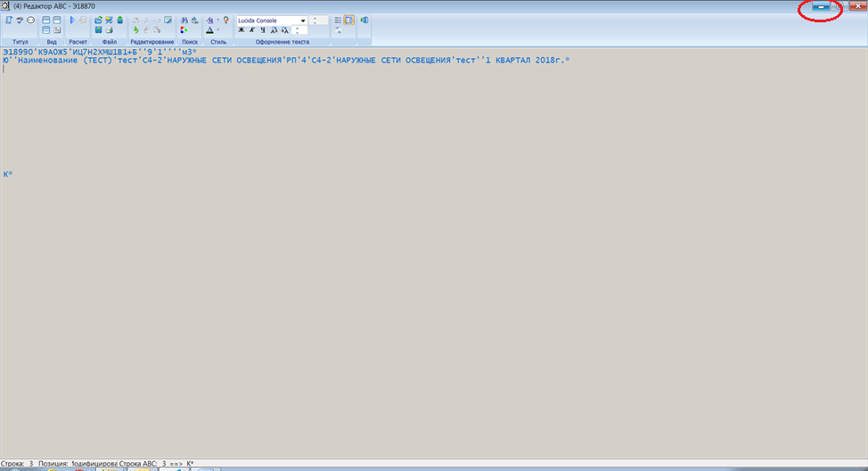Image resolution: width=868 pixels, height=471 pixels.
Task: Click the colorful lightbulb icon in Стиль
Action: pyautogui.click(x=225, y=20)
